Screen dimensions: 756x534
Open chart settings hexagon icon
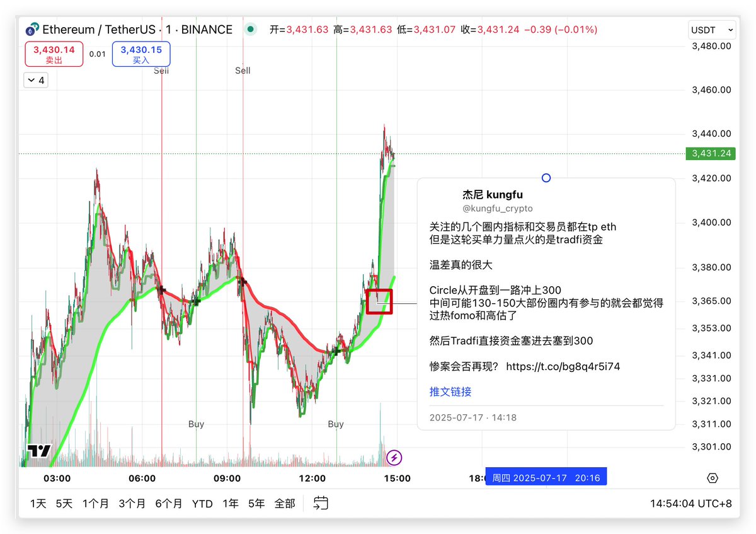click(x=713, y=478)
